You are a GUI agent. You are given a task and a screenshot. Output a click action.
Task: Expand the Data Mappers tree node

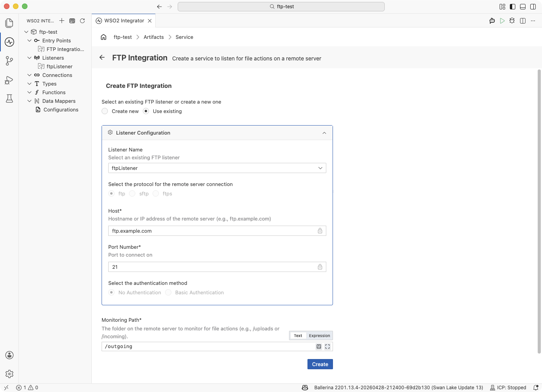click(29, 101)
